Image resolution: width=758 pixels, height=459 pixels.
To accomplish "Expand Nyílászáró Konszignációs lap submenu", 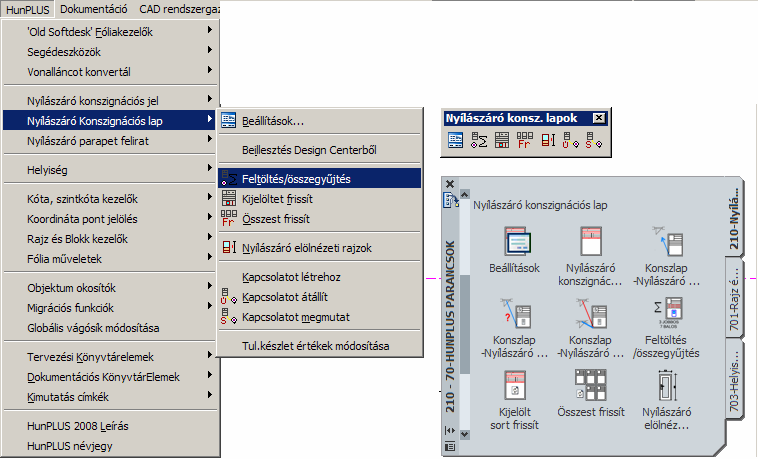I will 110,121.
